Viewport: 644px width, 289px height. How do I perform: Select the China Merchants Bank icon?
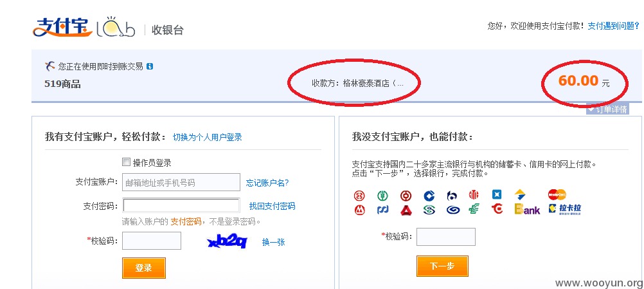click(x=359, y=210)
